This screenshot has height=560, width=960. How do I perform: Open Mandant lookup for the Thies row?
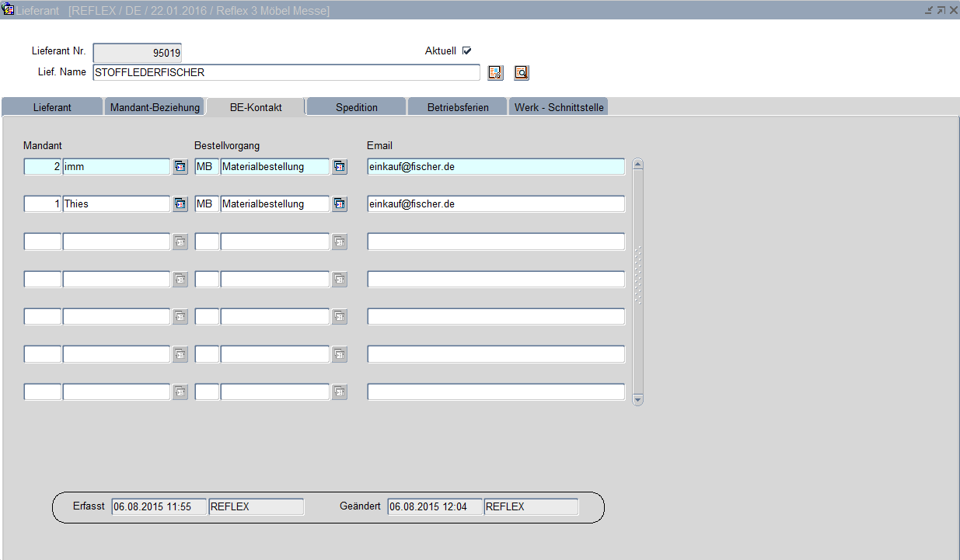[x=180, y=204]
